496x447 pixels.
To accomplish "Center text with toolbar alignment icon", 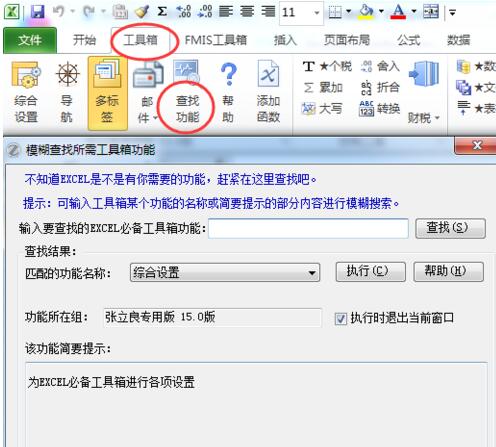I will 247,12.
